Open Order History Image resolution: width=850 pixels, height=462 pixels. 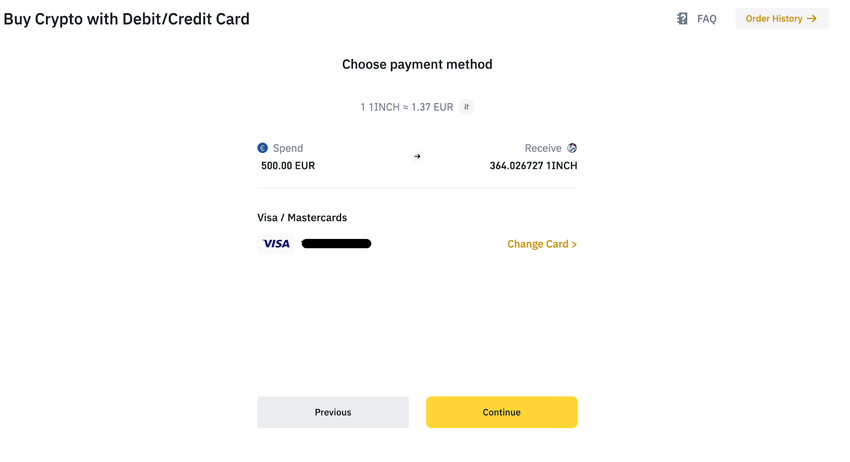(x=782, y=19)
